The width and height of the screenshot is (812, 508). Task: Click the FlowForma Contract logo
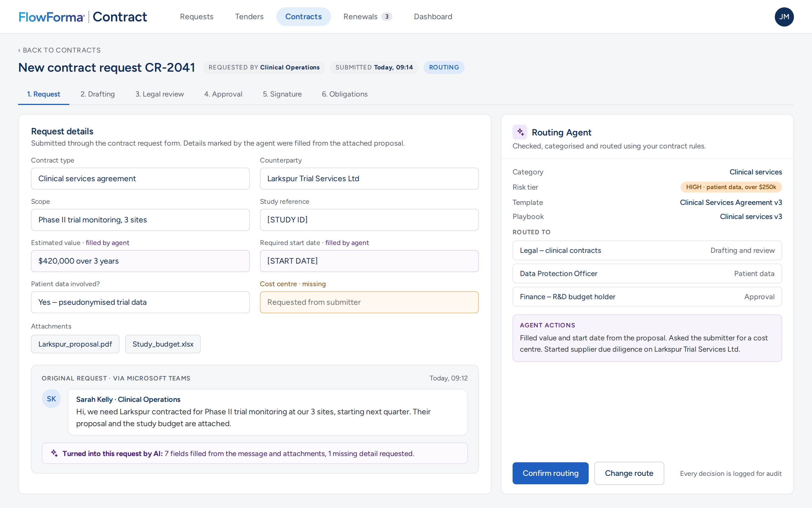[x=83, y=17]
